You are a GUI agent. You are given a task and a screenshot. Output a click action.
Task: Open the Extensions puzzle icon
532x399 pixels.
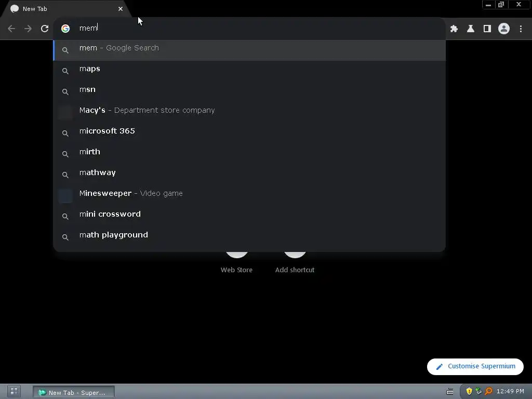click(x=454, y=29)
